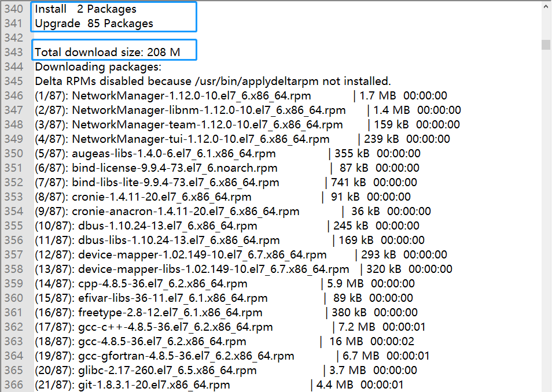
Task: Click the cronie-anacron rpm line
Action: 233,211
